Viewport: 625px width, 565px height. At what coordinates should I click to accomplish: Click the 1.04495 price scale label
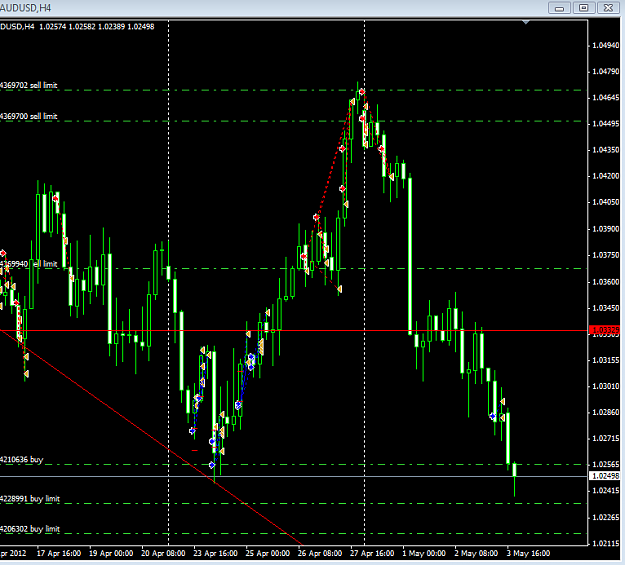606,124
